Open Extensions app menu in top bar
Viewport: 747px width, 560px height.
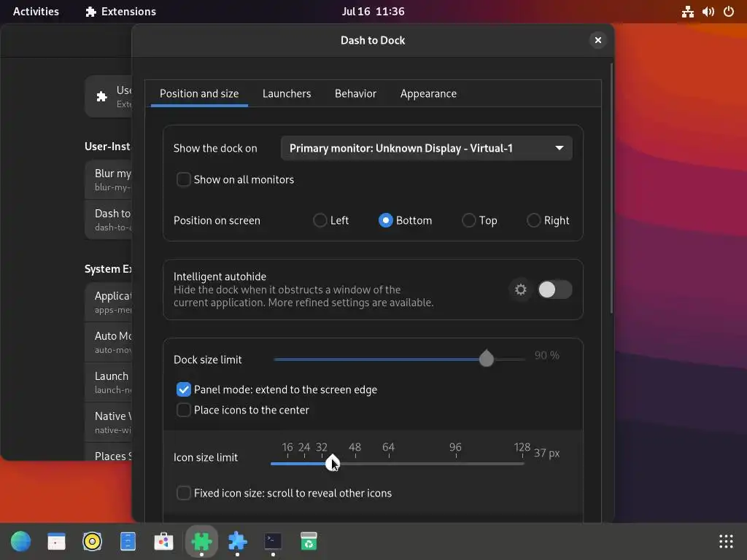point(120,12)
